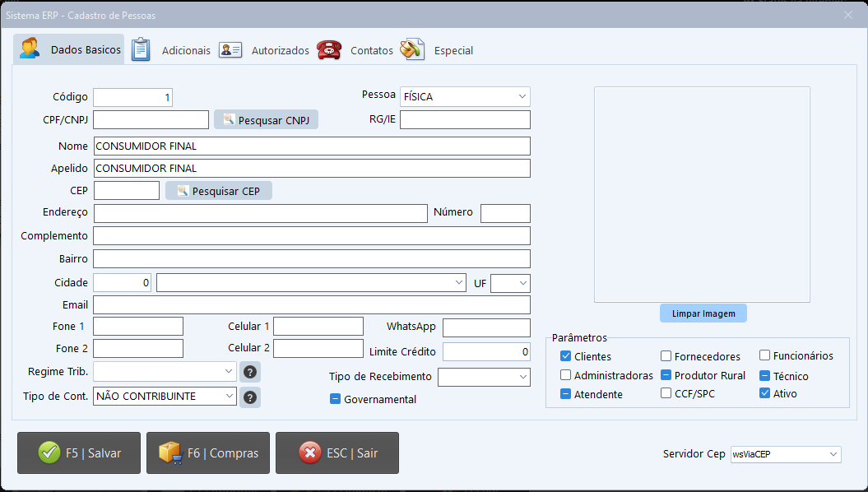Click the Limite Crédito field
The height and width of the screenshot is (492, 868).
pos(486,352)
